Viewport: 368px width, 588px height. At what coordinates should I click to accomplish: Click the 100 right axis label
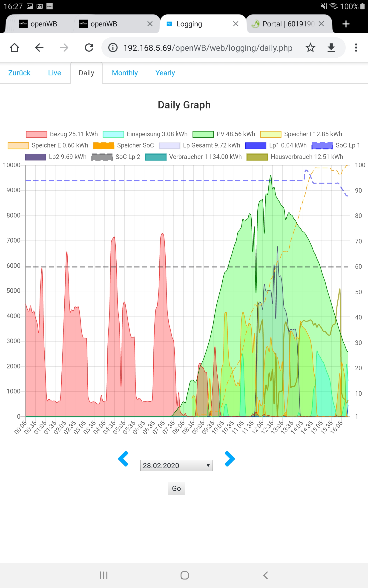pyautogui.click(x=360, y=165)
